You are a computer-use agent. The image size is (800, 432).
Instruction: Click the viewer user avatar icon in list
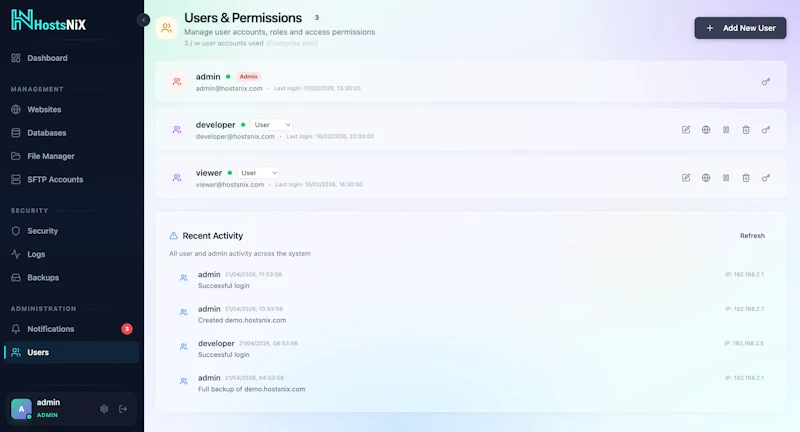[177, 178]
